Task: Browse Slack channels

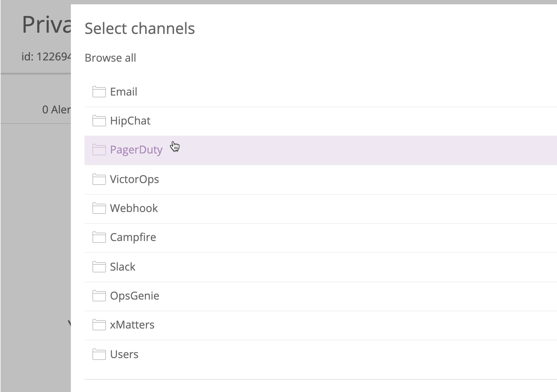Action: coord(320,267)
